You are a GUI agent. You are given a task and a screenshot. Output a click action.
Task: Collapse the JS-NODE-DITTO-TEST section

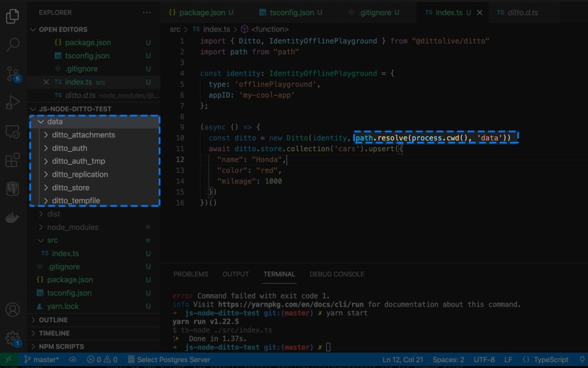pyautogui.click(x=94, y=109)
